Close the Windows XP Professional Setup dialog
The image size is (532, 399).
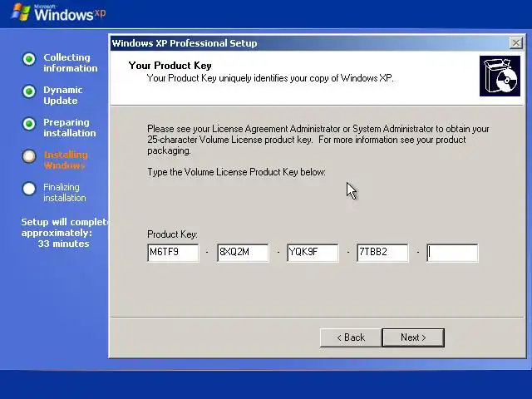[516, 43]
